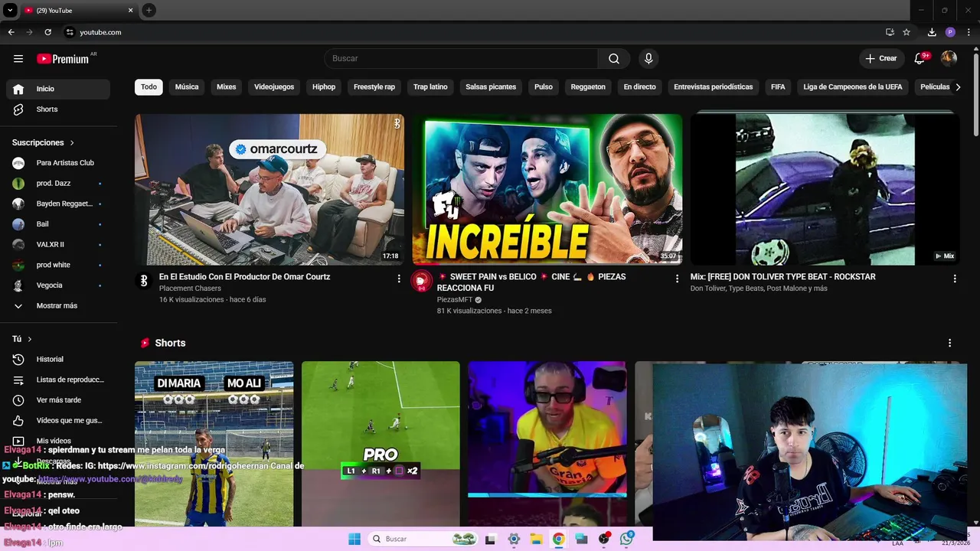
Task: Install app icon in address bar
Action: coord(890,32)
